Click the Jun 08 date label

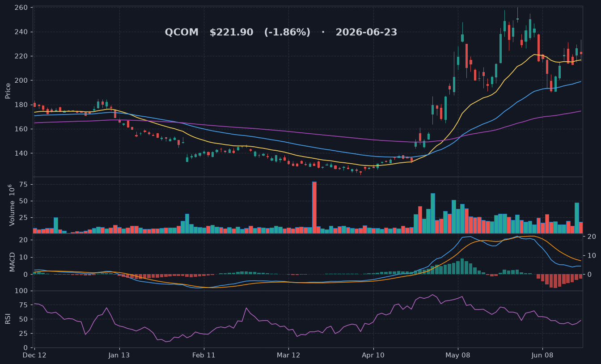point(542,355)
